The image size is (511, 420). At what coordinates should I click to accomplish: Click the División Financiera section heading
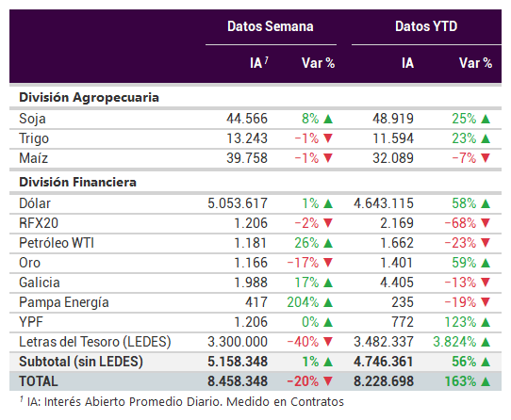77,182
